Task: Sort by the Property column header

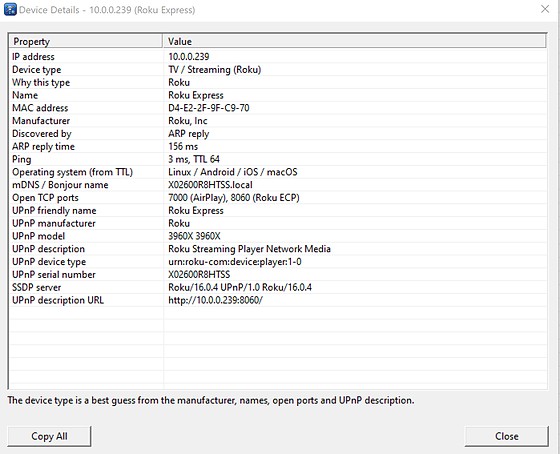Action: [86, 41]
